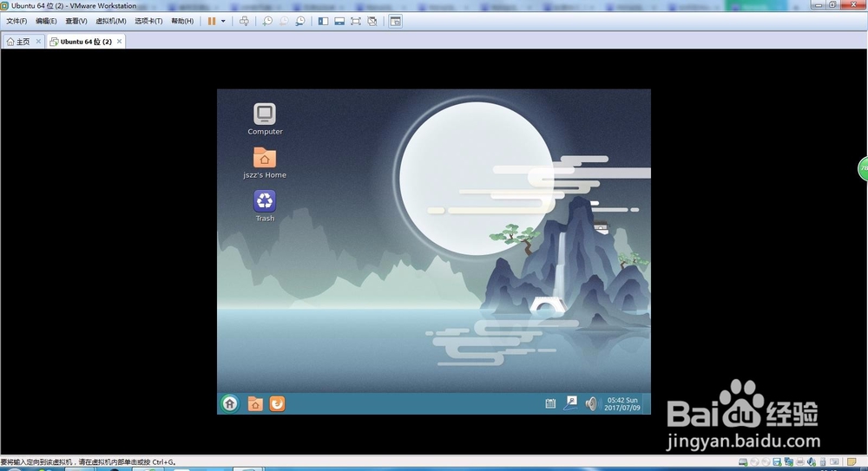Launch the file manager from the guest panel

click(255, 404)
